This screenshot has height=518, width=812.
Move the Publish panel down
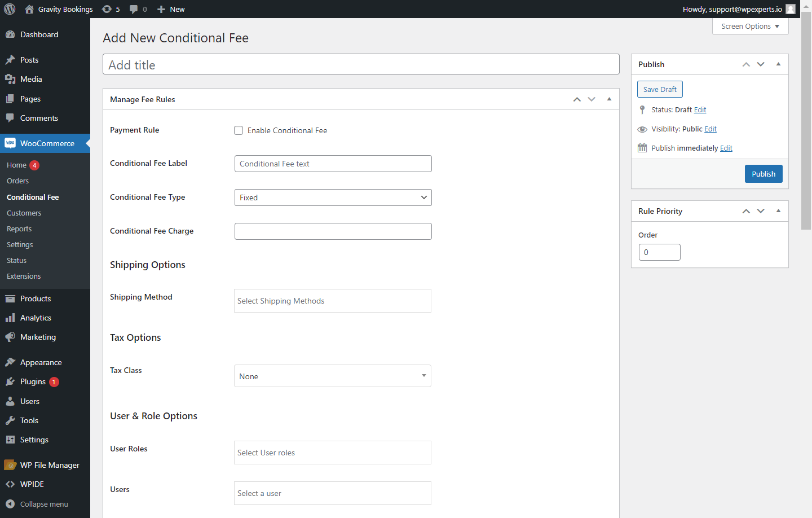[x=761, y=64]
